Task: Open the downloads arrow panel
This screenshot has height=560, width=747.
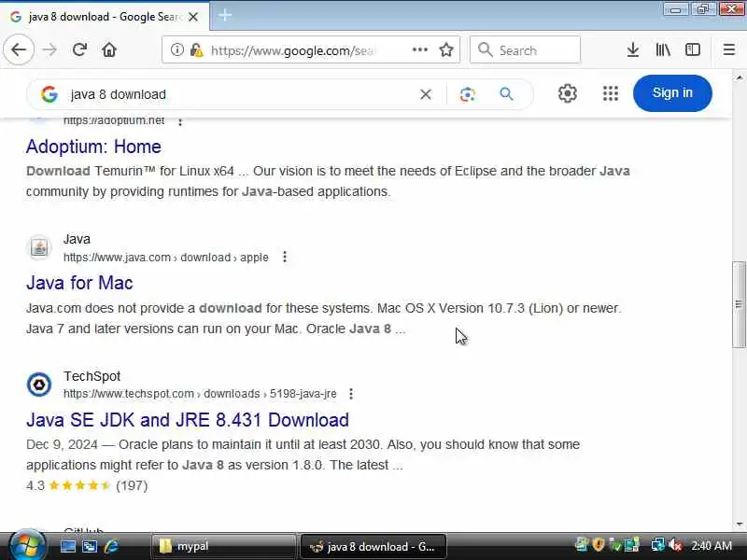Action: tap(633, 49)
